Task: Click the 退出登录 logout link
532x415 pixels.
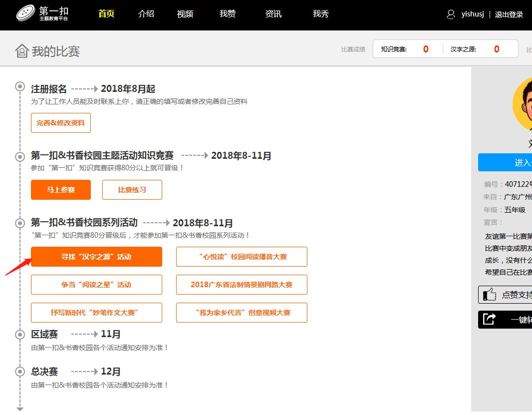Action: pyautogui.click(x=509, y=14)
